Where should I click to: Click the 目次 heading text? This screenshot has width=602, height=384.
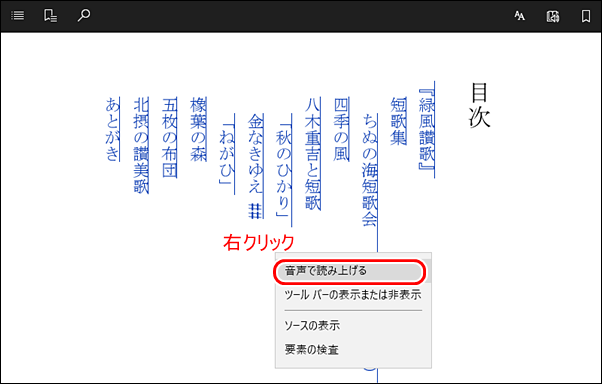pyautogui.click(x=480, y=105)
